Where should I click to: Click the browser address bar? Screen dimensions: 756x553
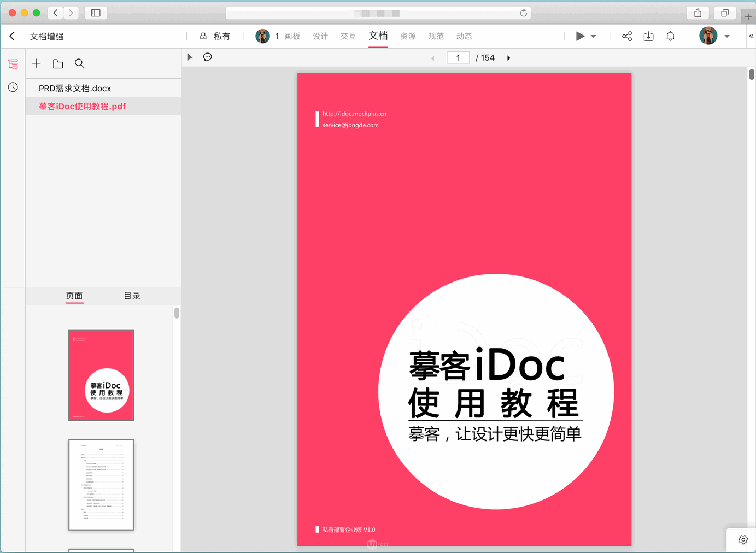coord(378,13)
